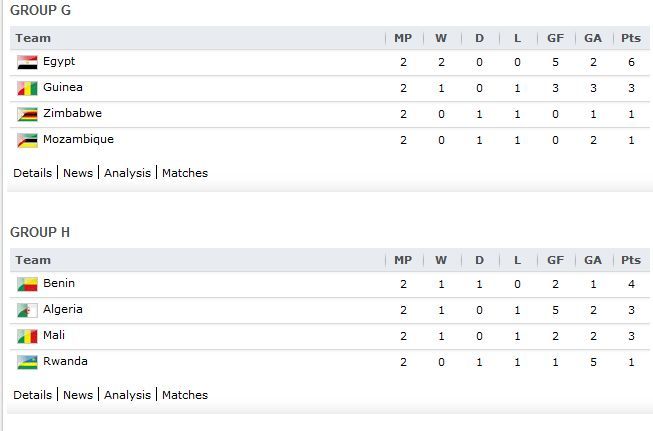Screen dimensions: 653x431
Task: Click the Pts column header in Group G
Action: click(631, 38)
